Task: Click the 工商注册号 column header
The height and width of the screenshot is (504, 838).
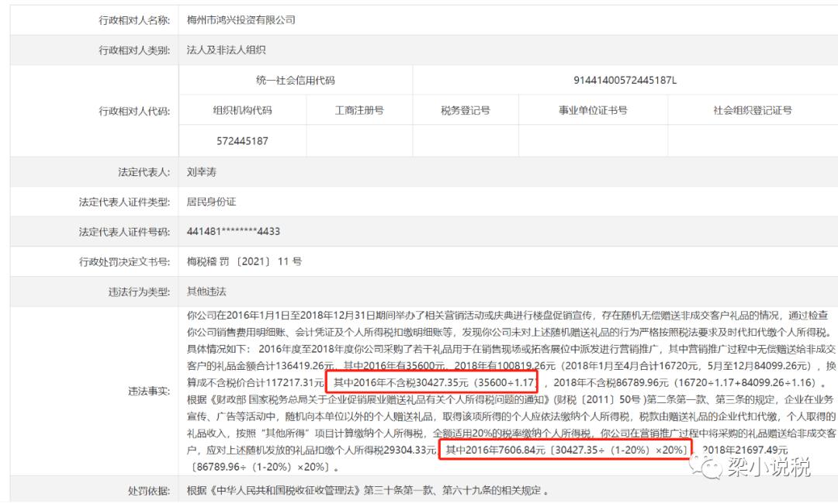Action: click(x=359, y=111)
